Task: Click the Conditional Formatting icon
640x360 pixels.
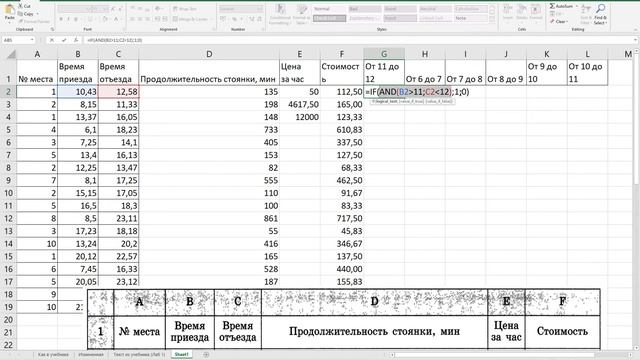Action: (x=280, y=9)
